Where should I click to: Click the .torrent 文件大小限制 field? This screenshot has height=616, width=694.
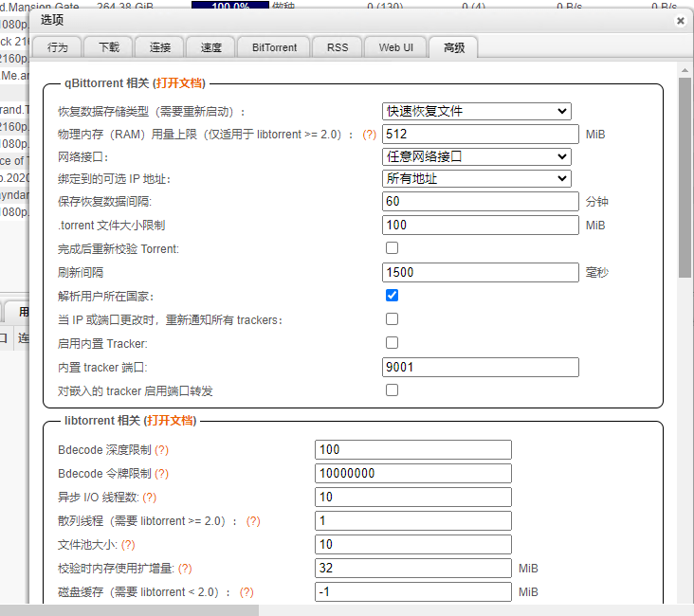(x=481, y=225)
